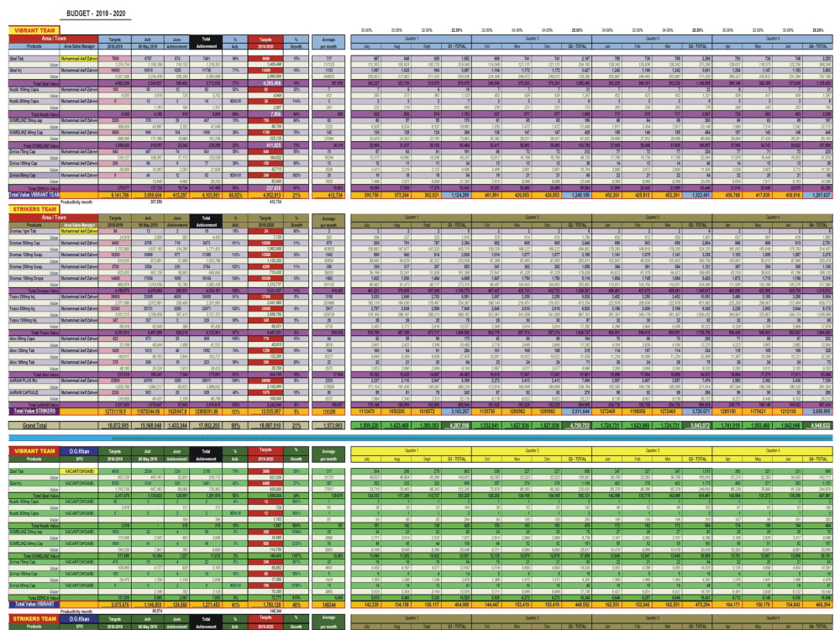The image size is (840, 630).
Task: Select the 1,124,289 Q1 total cell
Action: (456, 195)
